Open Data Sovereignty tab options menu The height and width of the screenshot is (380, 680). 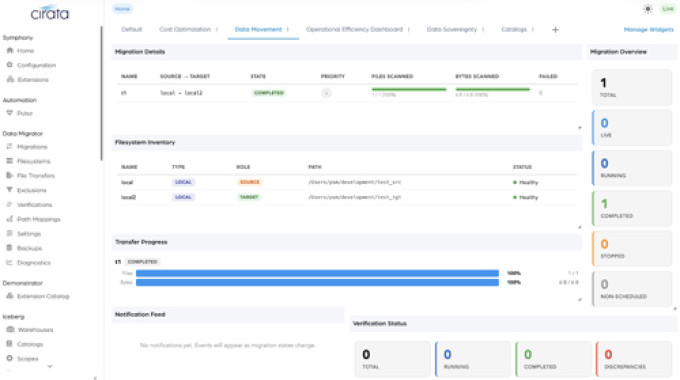click(x=483, y=29)
